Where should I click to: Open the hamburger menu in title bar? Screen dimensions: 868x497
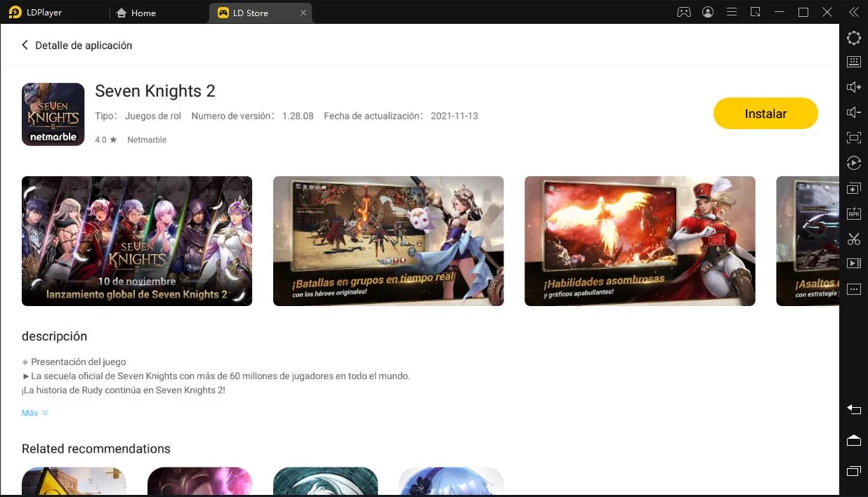[732, 12]
